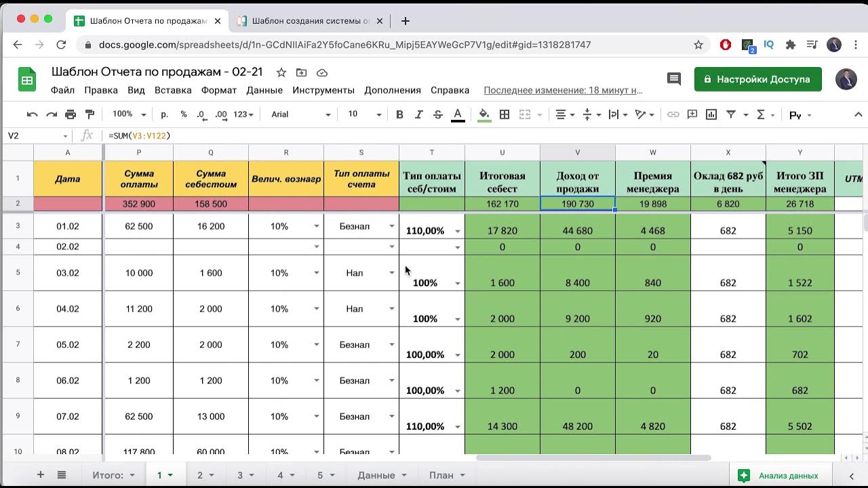Click the Google Sheets home logo
The height and width of the screenshot is (488, 868).
click(27, 79)
